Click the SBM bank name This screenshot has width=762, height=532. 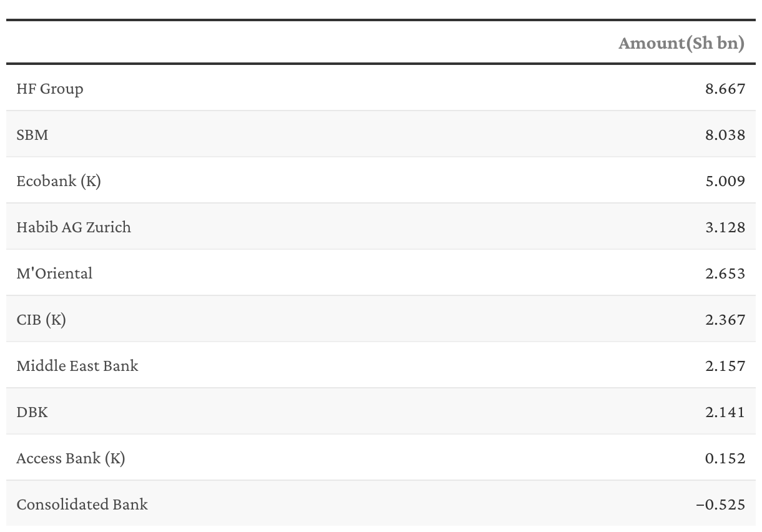[x=32, y=135]
